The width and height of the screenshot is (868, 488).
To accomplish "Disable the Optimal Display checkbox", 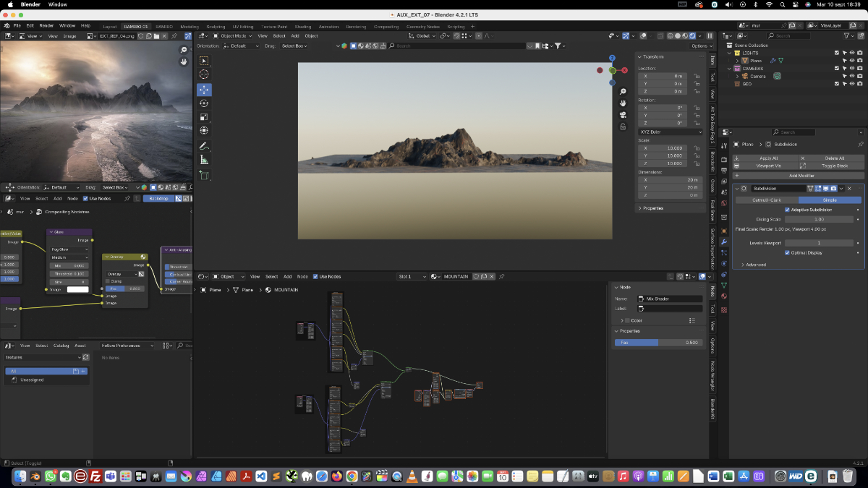I will 787,253.
